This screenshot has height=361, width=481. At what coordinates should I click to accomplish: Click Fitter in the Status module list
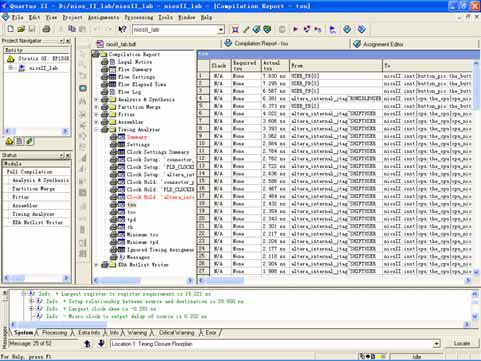coord(21,197)
